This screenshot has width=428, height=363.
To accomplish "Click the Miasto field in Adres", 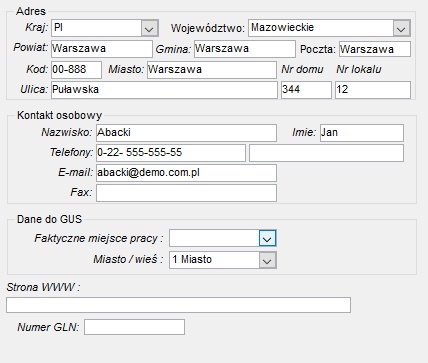I will (212, 70).
